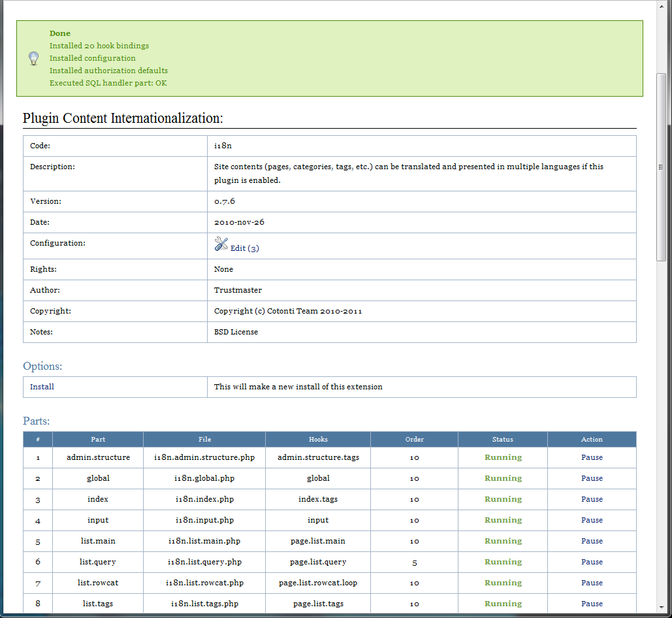The image size is (672, 618).
Task: Select file name i18n.admin.structure.php
Action: coord(204,457)
